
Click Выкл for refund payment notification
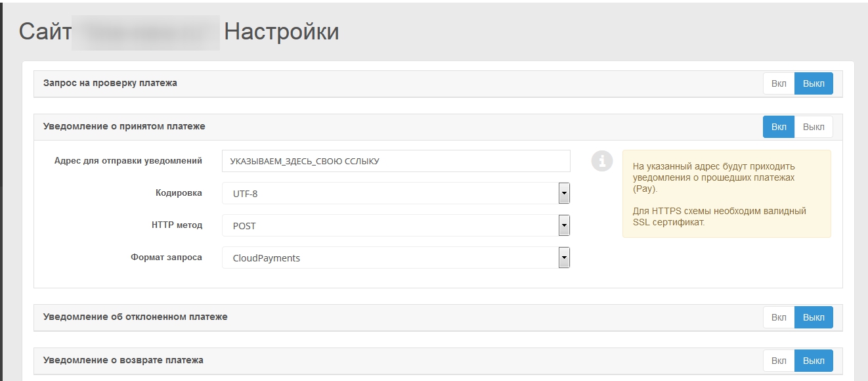coord(814,361)
